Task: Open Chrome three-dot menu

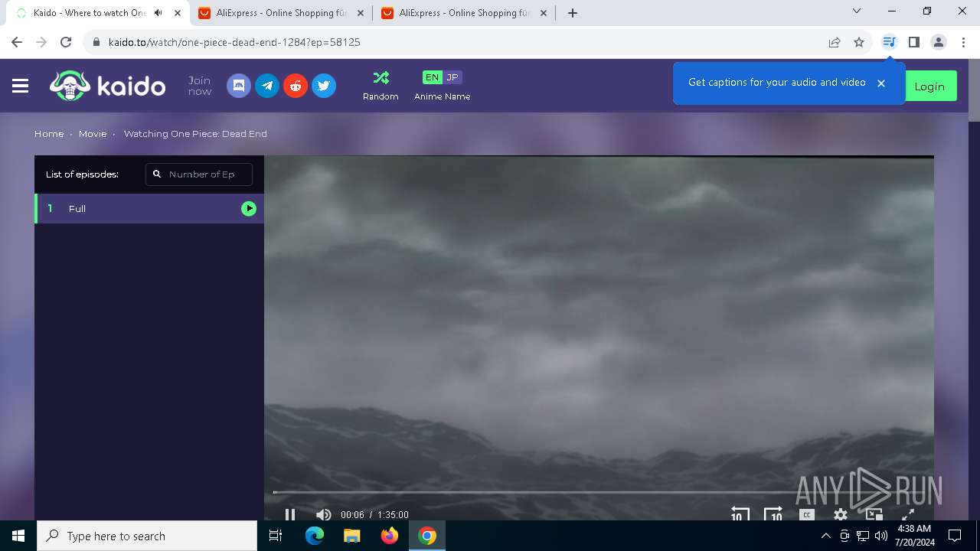Action: 963,42
